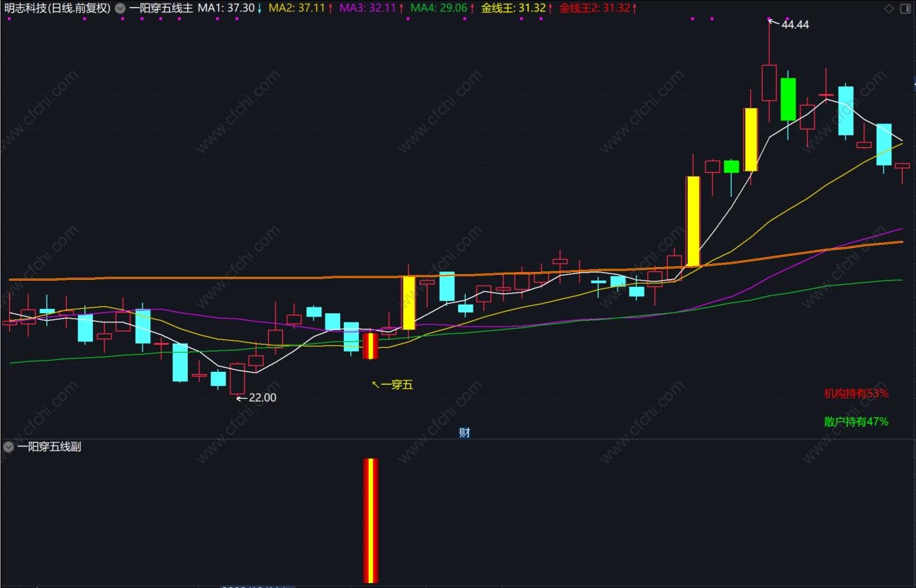Click the 一穿五 signal label

[x=396, y=385]
